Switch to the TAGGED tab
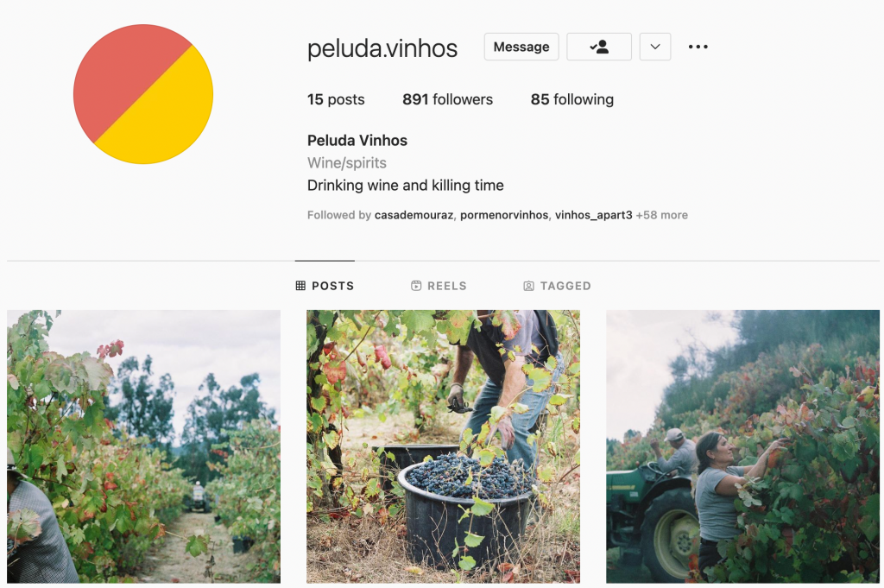 click(557, 286)
